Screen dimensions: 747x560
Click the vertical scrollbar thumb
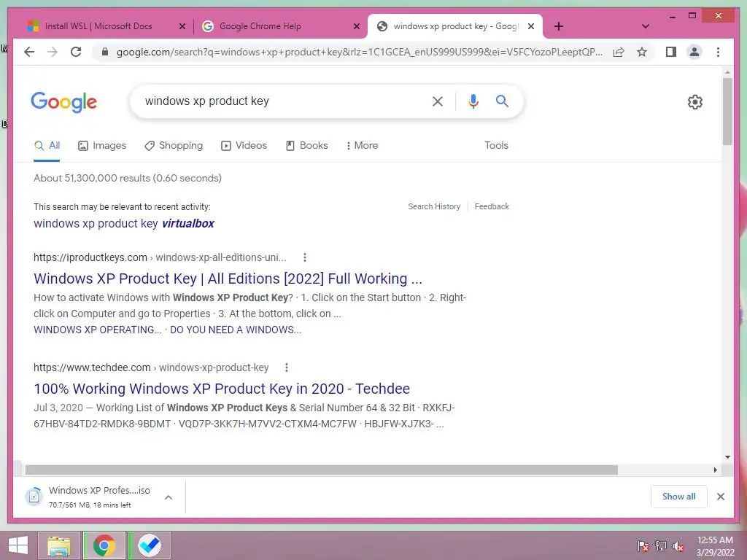point(727,111)
